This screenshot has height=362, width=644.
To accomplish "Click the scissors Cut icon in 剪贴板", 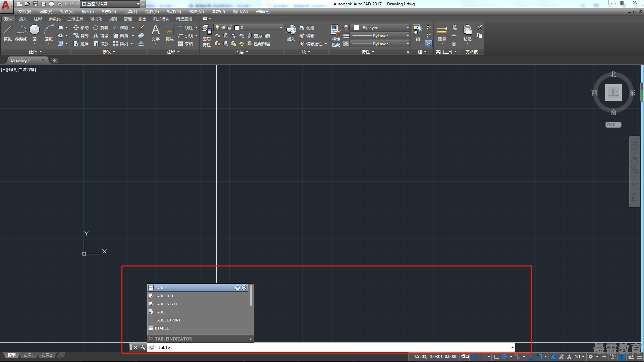I will (x=480, y=27).
